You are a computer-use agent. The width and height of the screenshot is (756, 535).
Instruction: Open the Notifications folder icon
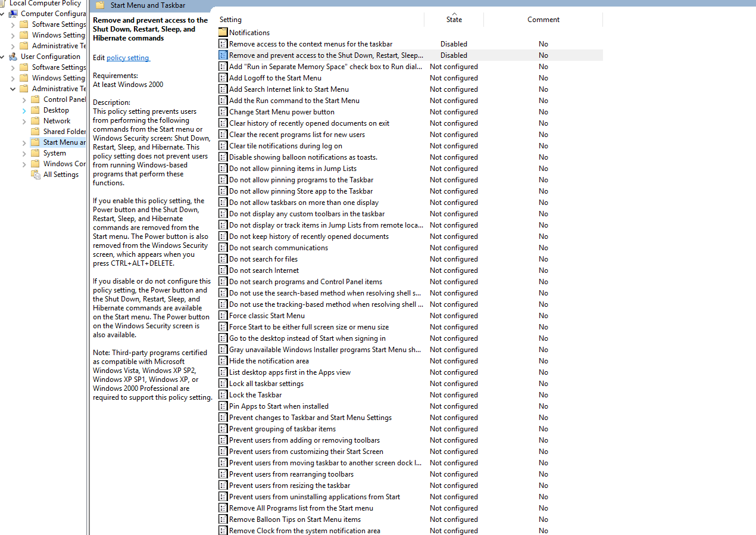coord(223,33)
